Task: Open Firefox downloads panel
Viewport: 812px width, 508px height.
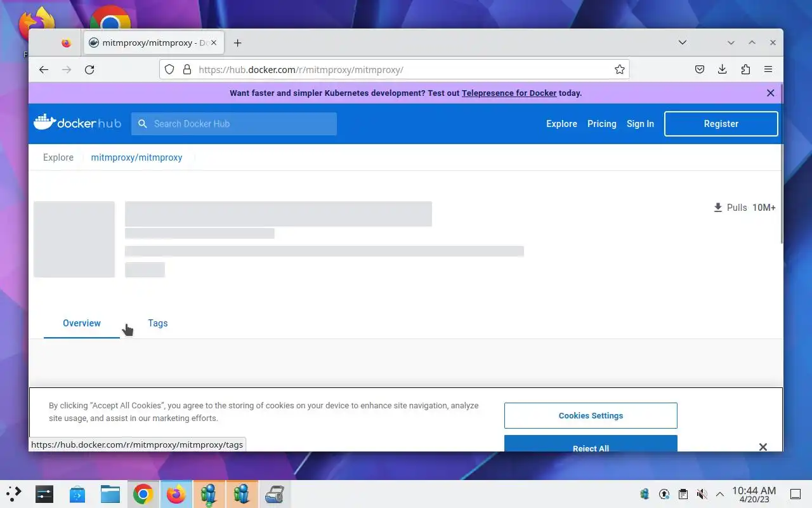Action: (722, 70)
